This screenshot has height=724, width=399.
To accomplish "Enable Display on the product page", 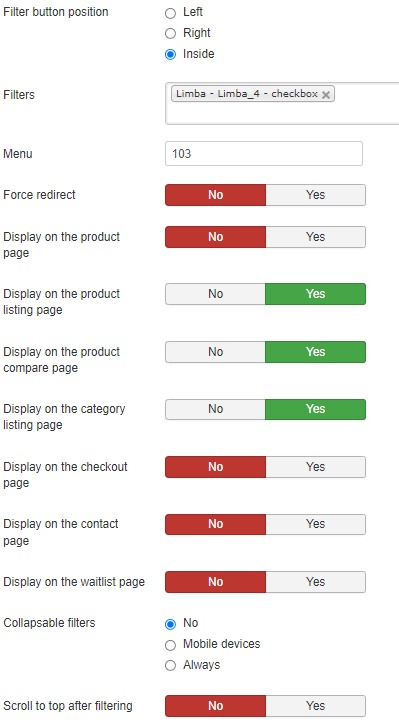I will [315, 237].
